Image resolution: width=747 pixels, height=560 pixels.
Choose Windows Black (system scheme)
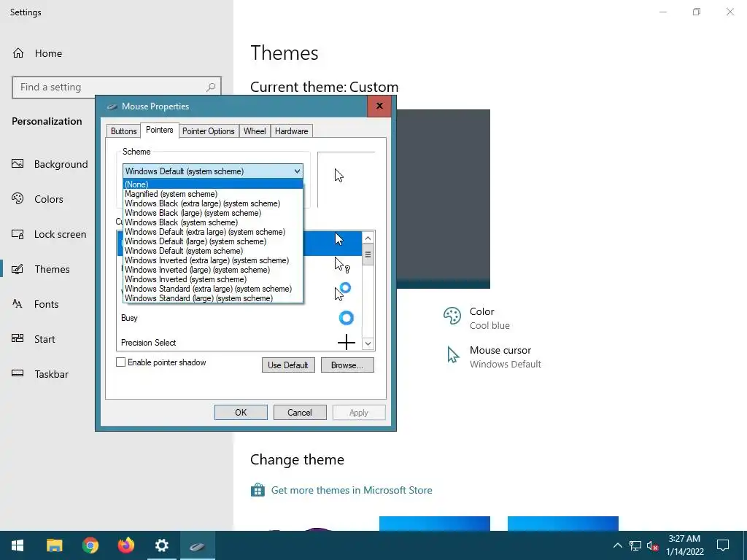point(213,222)
